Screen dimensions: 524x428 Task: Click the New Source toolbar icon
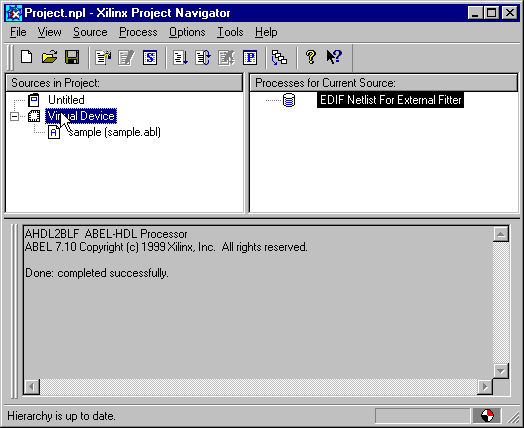click(103, 57)
